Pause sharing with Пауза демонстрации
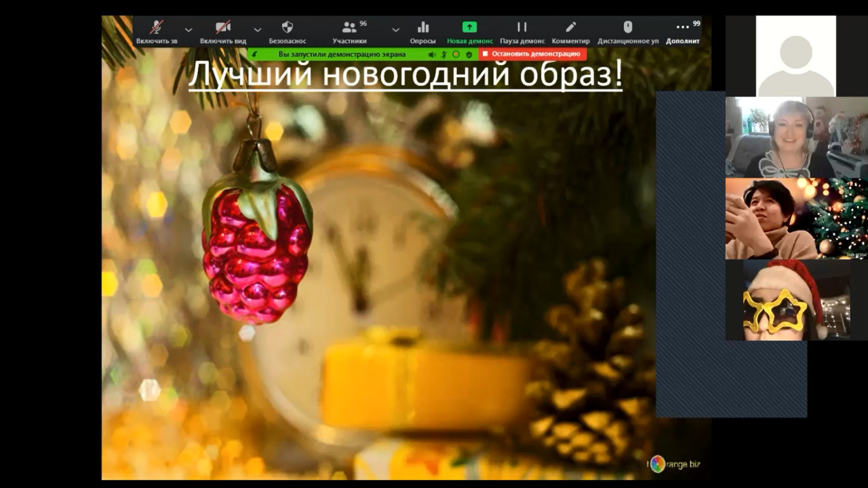This screenshot has height=488, width=868. pos(522,31)
